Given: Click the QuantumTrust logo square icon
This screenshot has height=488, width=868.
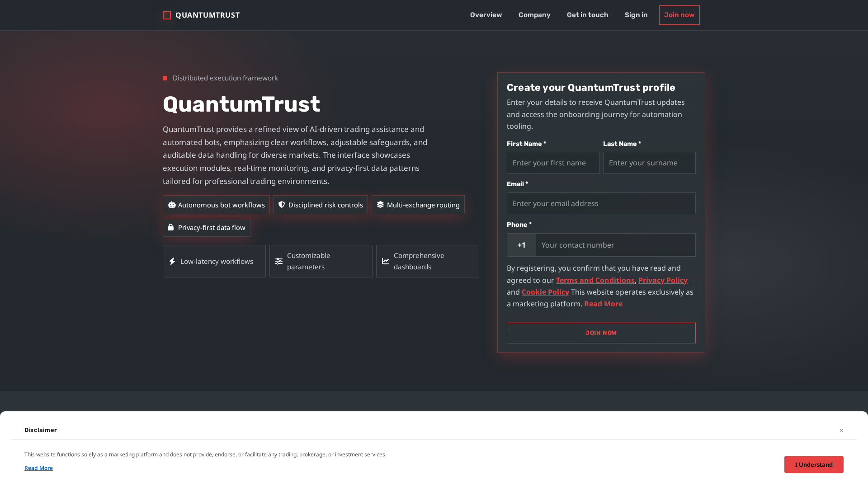Looking at the screenshot, I should [x=166, y=15].
